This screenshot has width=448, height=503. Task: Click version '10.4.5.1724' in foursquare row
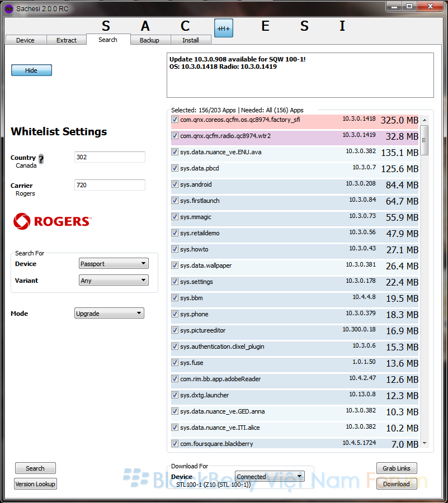(x=359, y=443)
